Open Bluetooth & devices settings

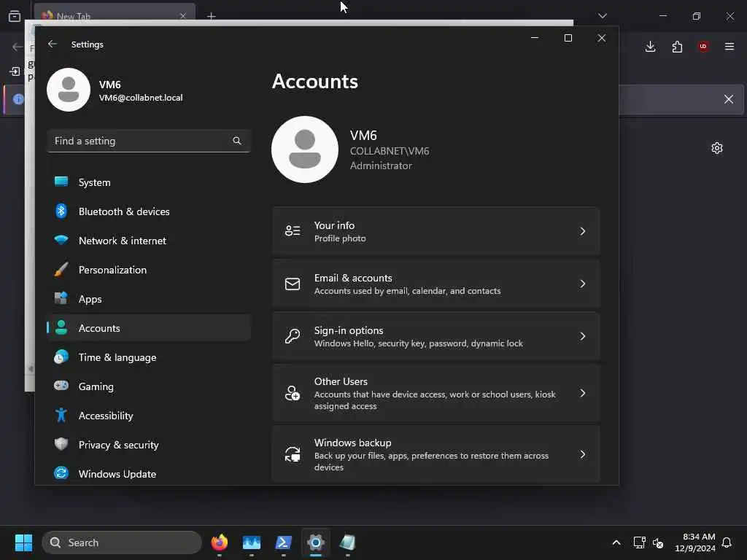pos(149,211)
